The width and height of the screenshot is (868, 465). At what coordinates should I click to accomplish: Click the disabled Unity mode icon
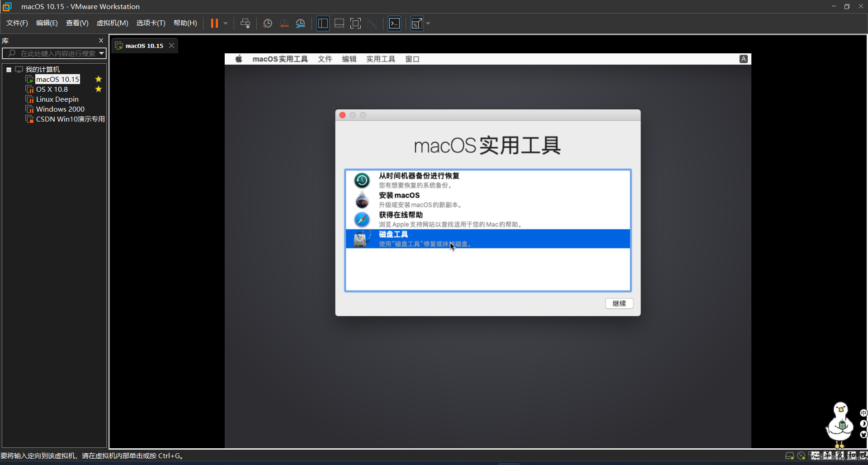click(x=372, y=23)
